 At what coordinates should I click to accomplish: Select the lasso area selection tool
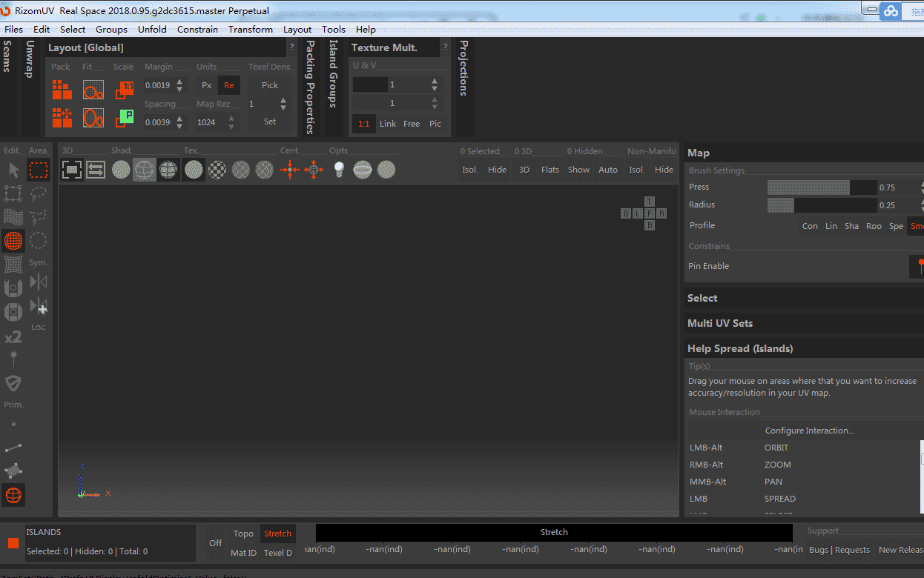coord(39,193)
